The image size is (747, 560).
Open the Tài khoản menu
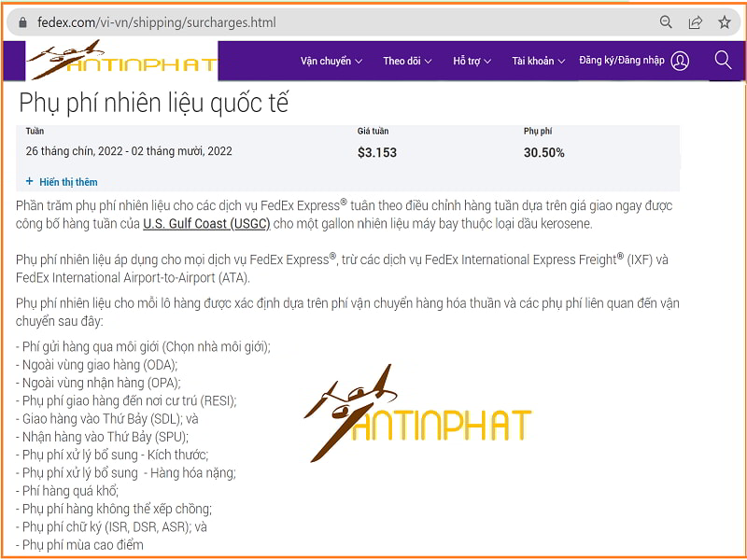(539, 62)
